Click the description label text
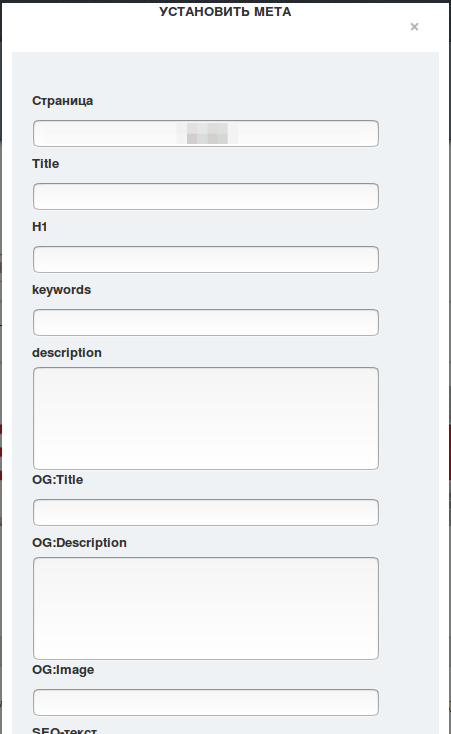Image resolution: width=451 pixels, height=734 pixels. pos(67,353)
